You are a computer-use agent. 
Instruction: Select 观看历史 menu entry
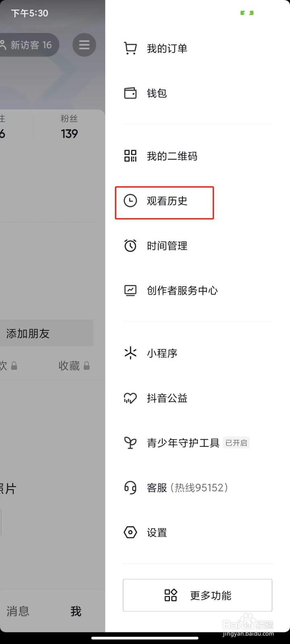167,201
